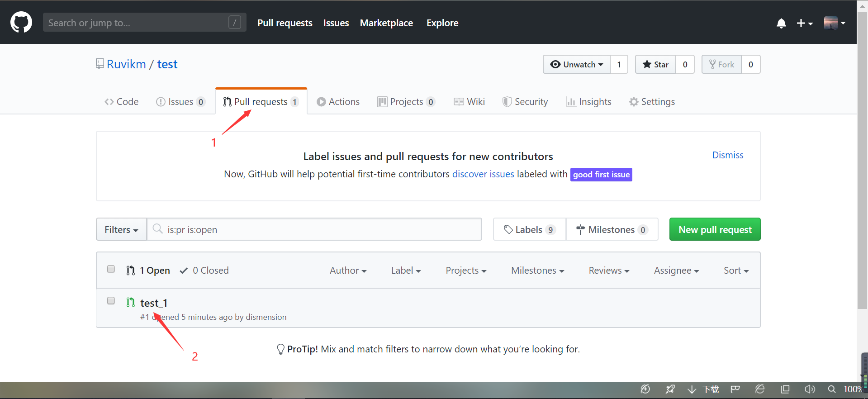The width and height of the screenshot is (868, 399).
Task: Switch to the Security tab
Action: click(525, 102)
